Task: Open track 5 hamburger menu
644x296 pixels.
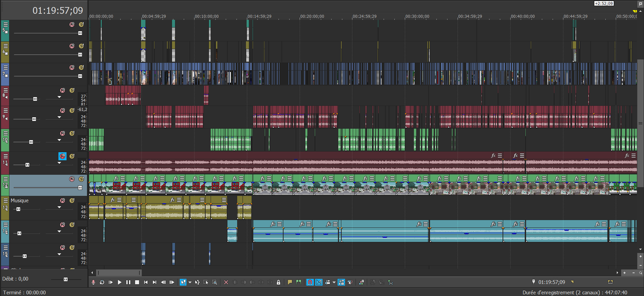Action: [x=6, y=24]
